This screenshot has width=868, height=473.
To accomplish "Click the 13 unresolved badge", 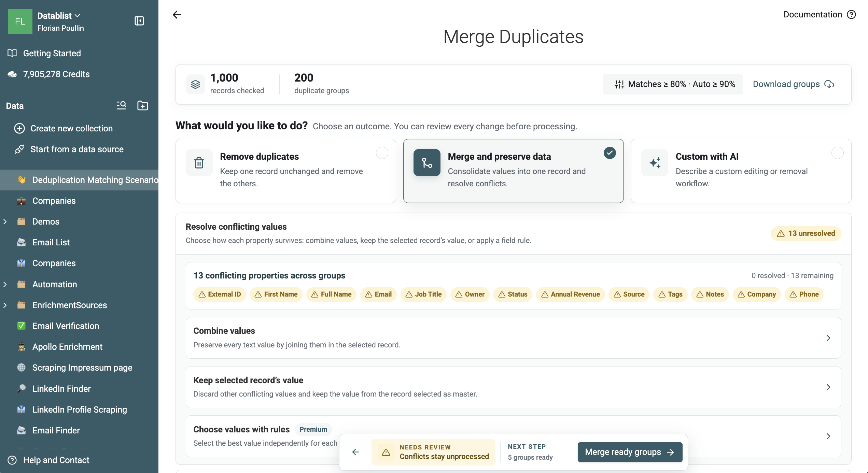I will click(x=806, y=233).
